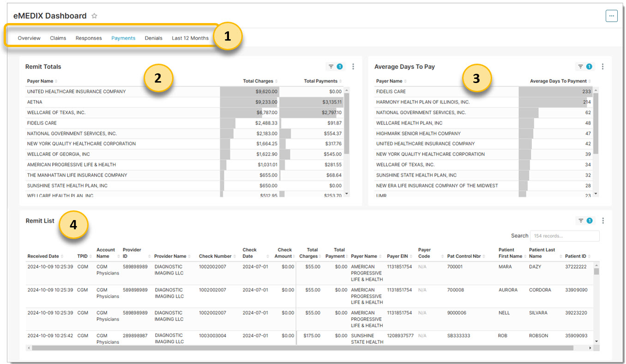Screen dimensions: 626x364
Task: Open the Remit Totals filter icon
Action: 331,66
